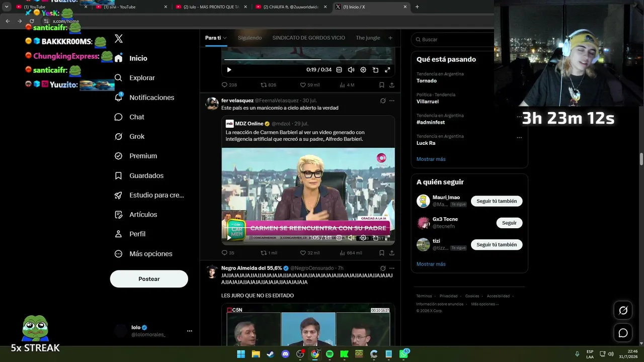Switch to the lulo - MAS PRONTO browser tab

tap(212, 7)
